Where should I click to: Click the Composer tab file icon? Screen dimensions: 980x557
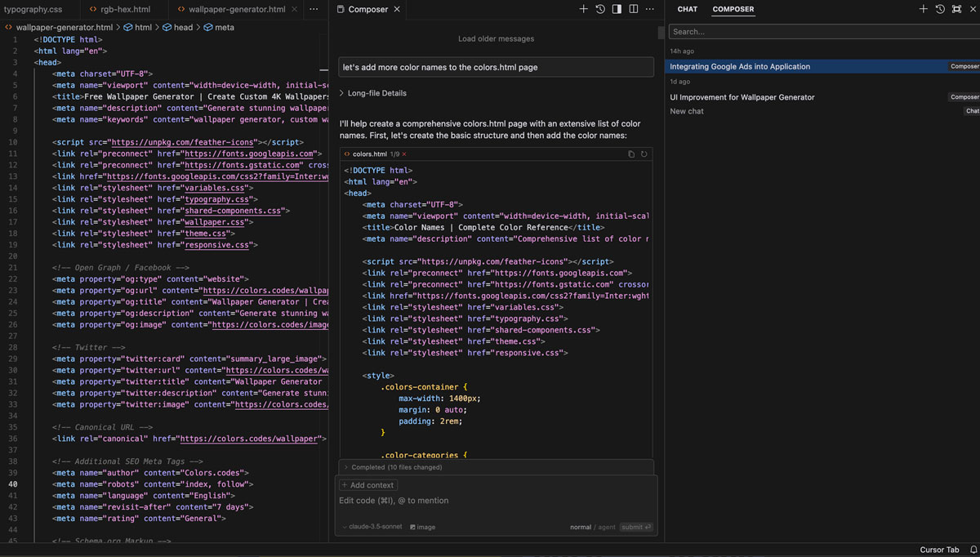(341, 10)
